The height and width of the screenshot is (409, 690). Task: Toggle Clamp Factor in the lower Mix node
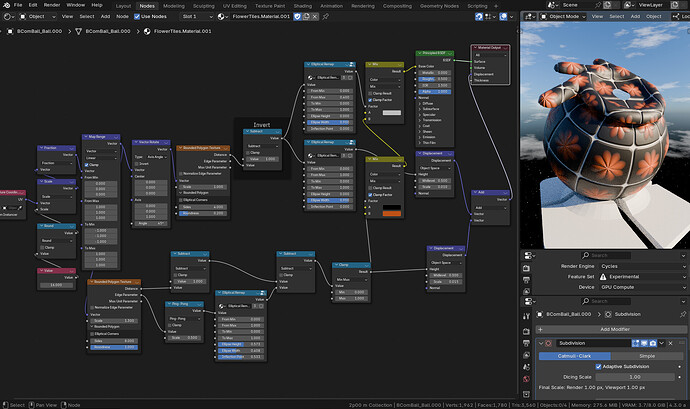370,195
